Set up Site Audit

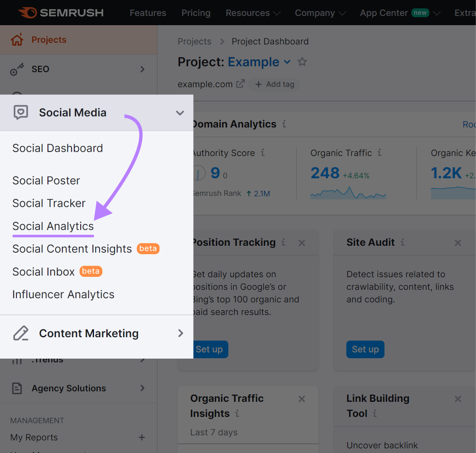point(365,349)
